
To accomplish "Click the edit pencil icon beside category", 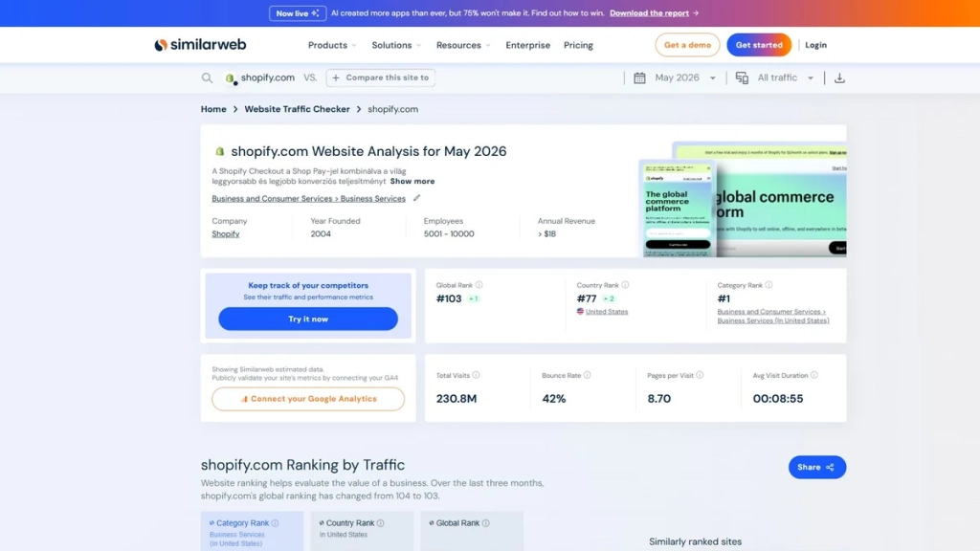I will pos(417,198).
